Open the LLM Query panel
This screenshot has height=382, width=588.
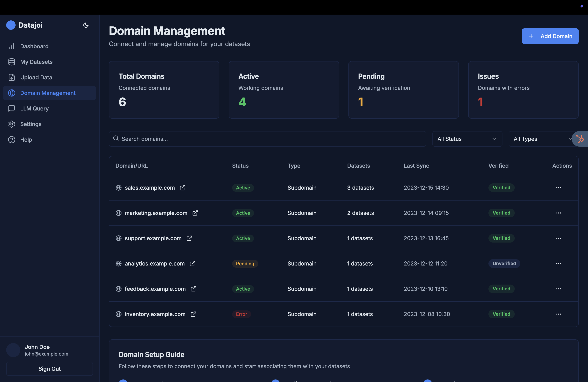[x=34, y=108]
